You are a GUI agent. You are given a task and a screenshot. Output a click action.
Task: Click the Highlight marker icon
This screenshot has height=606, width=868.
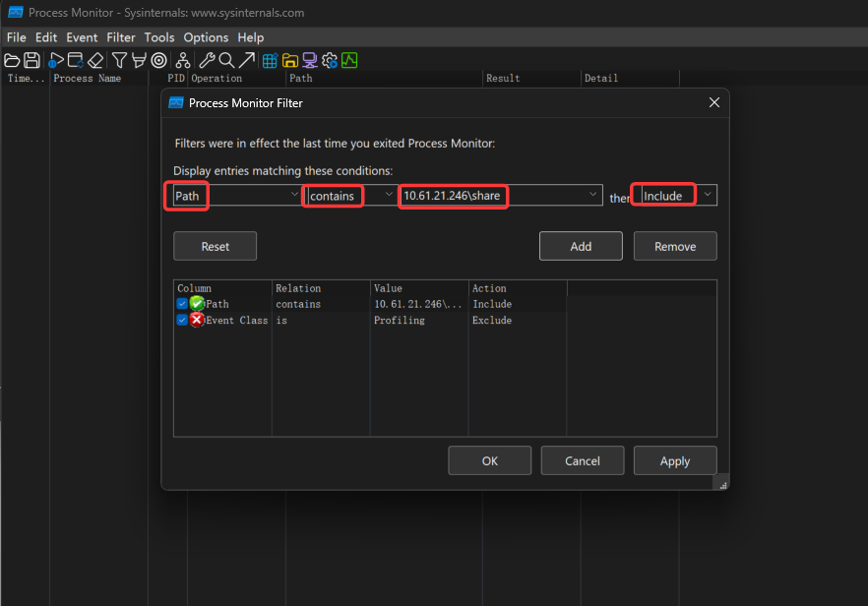(x=139, y=61)
